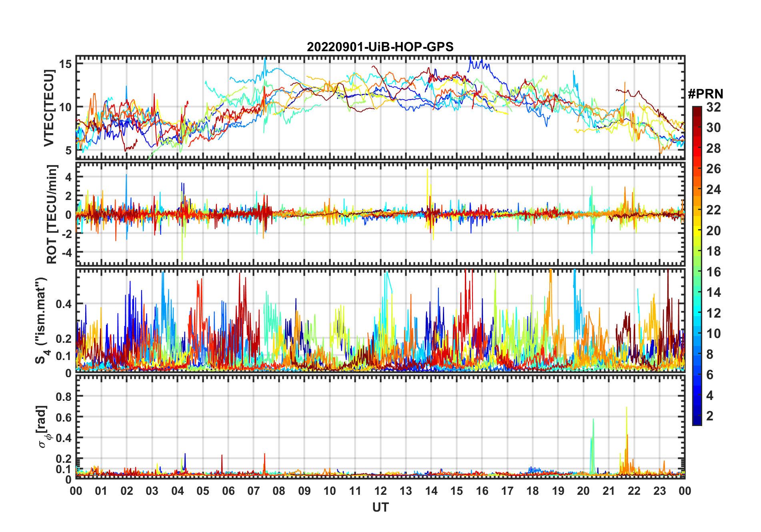Pick hour tick 19 on UT axis

pos(558,491)
